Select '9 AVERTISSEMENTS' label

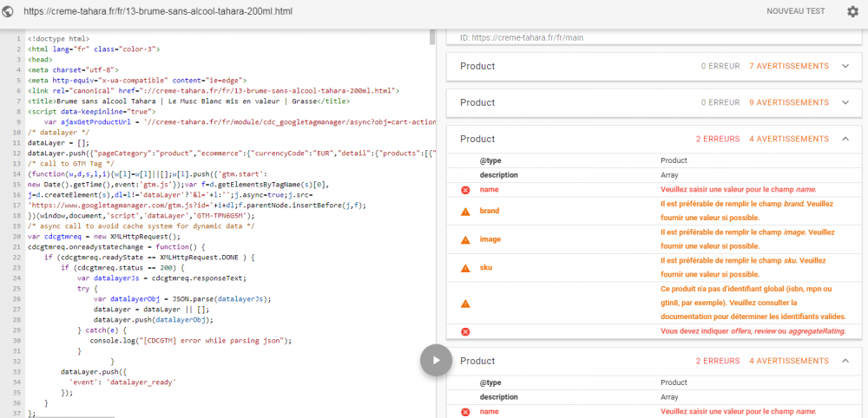click(x=789, y=103)
